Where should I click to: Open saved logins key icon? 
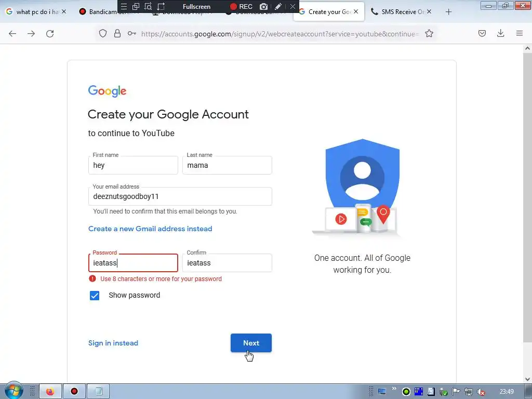131,33
